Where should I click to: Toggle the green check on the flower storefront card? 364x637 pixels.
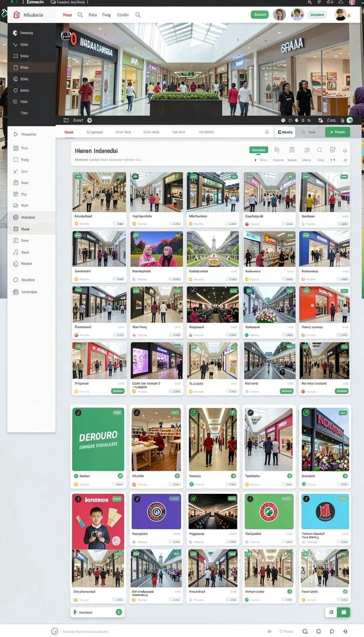(346, 476)
